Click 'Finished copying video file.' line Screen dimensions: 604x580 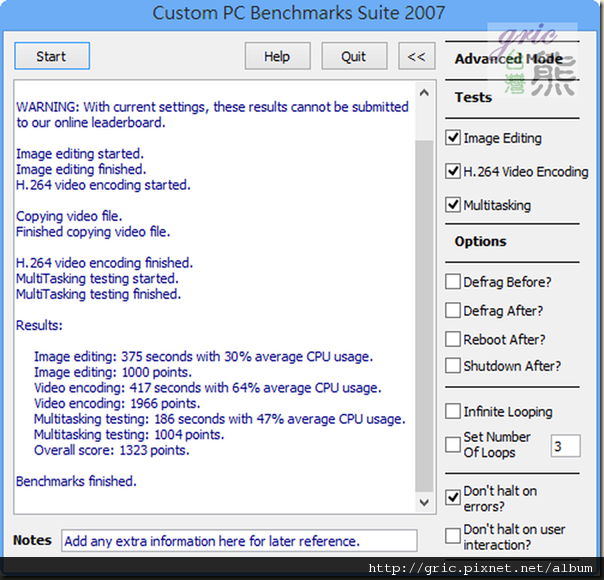(x=93, y=232)
